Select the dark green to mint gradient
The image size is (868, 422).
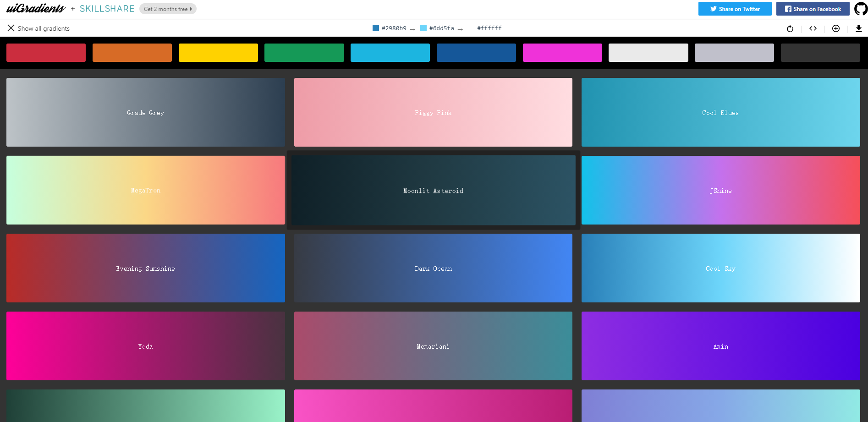pos(146,406)
